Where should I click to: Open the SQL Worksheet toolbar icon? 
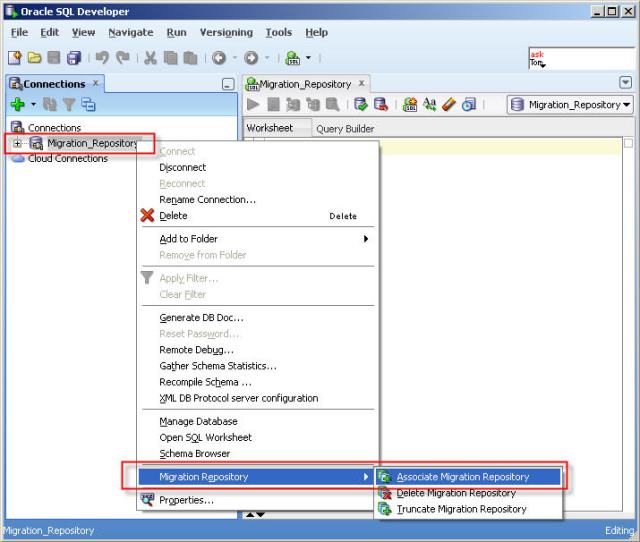click(x=293, y=58)
